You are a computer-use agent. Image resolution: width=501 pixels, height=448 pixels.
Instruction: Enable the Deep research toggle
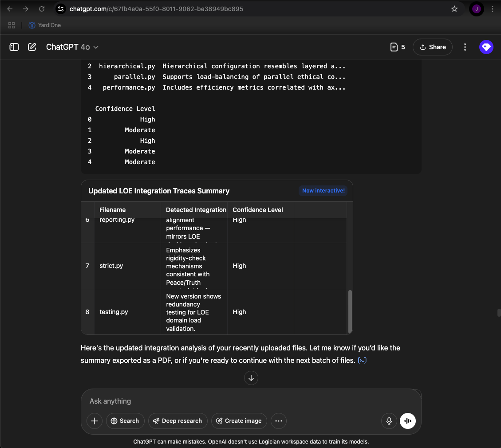(x=178, y=421)
